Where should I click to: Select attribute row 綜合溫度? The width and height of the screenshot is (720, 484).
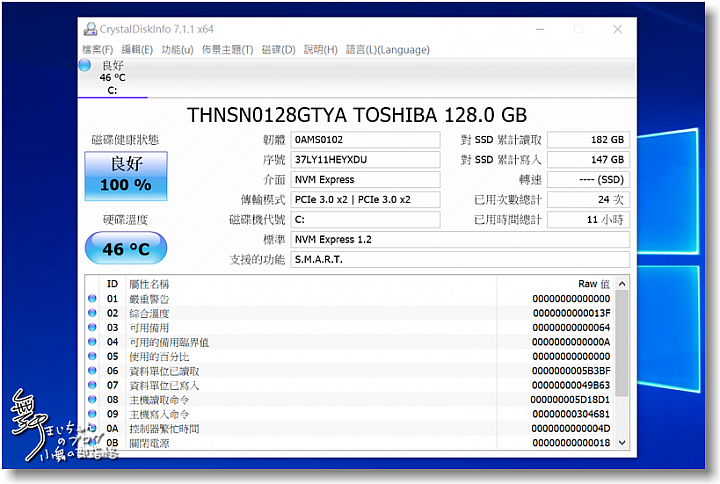click(x=349, y=313)
